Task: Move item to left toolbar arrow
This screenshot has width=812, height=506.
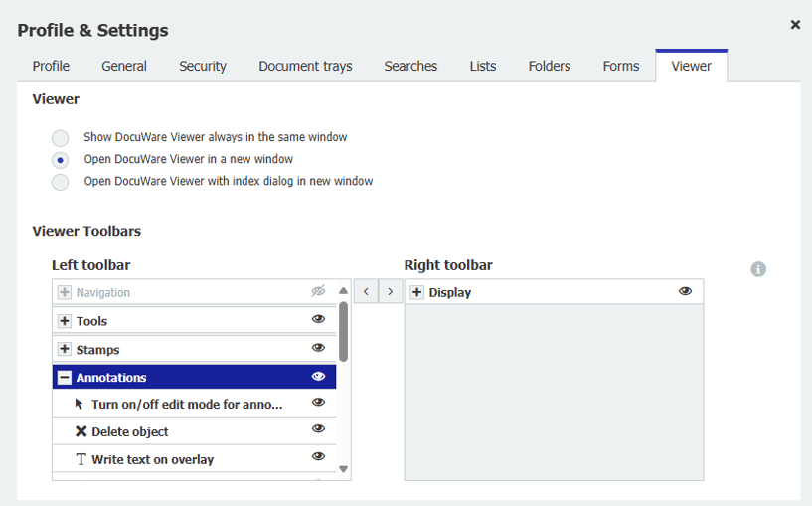Action: point(366,291)
